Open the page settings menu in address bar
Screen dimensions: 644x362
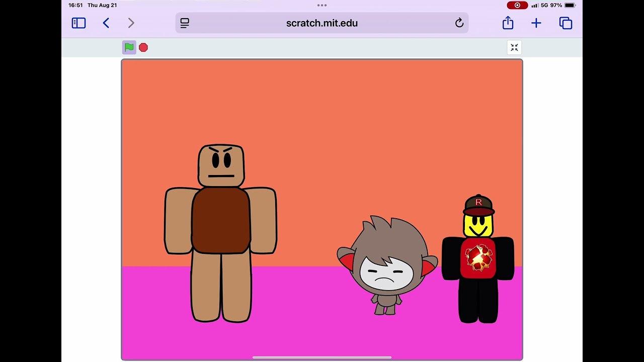(185, 23)
